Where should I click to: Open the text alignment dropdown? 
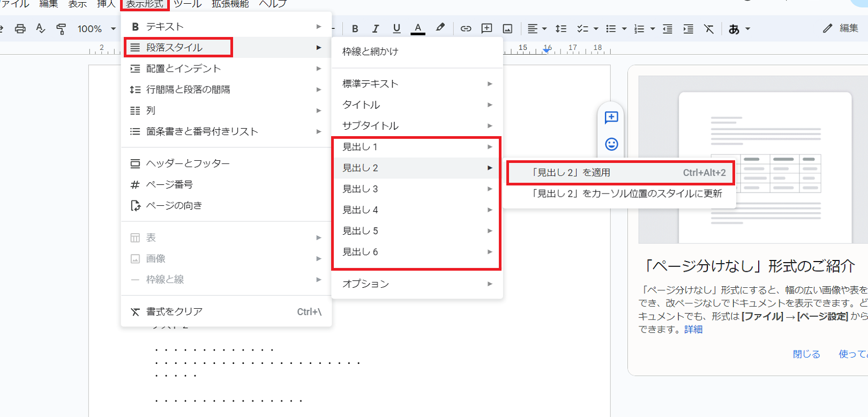537,29
